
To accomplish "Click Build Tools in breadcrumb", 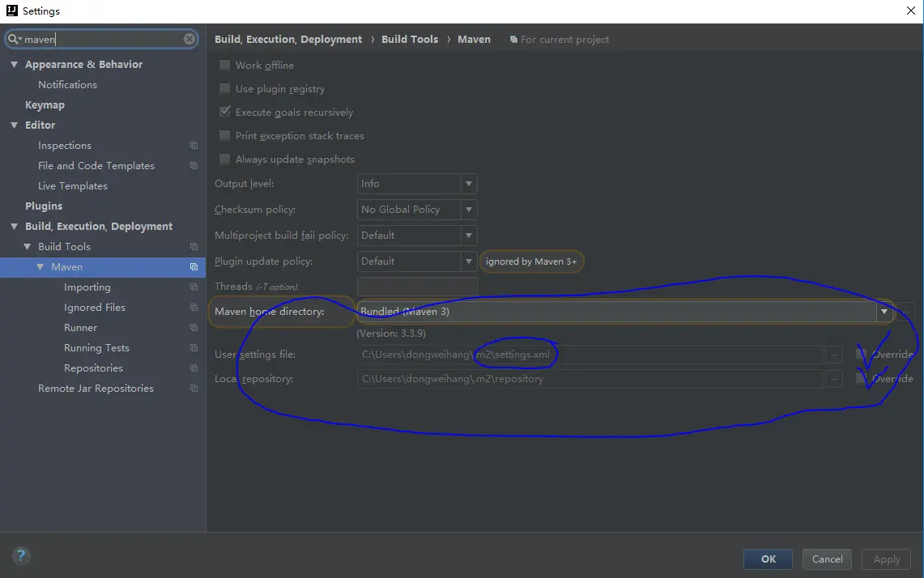I will (x=410, y=40).
